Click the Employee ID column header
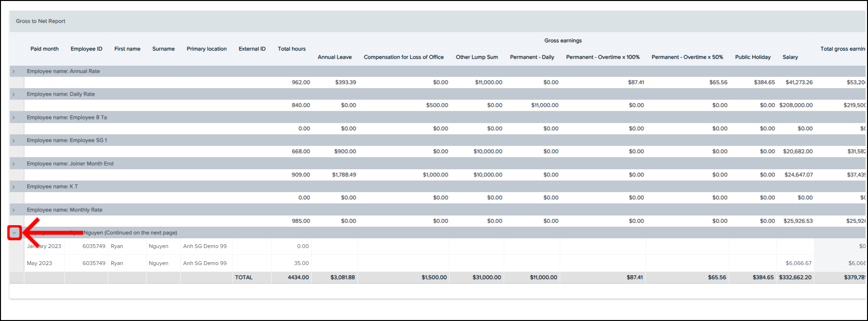Screen dimensions: 868x321 [x=86, y=49]
